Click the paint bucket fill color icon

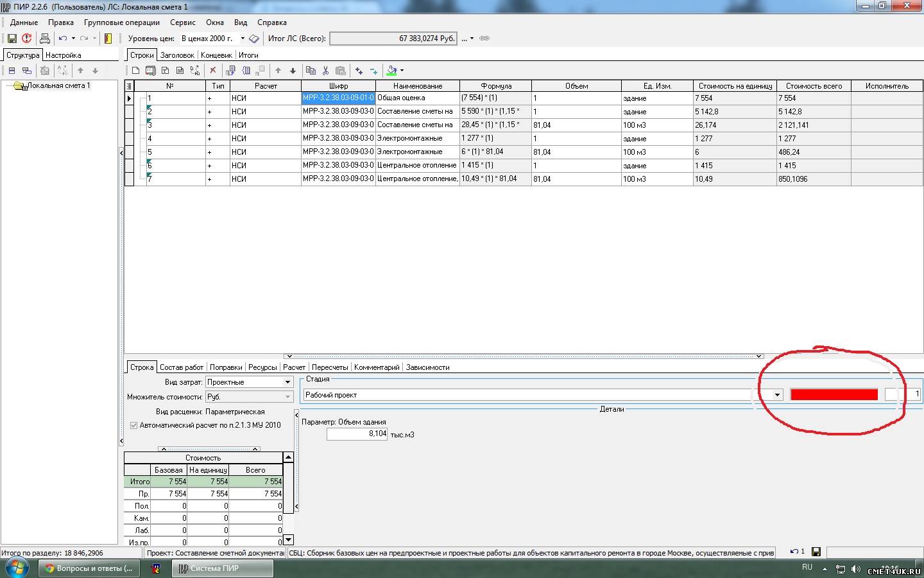(391, 71)
